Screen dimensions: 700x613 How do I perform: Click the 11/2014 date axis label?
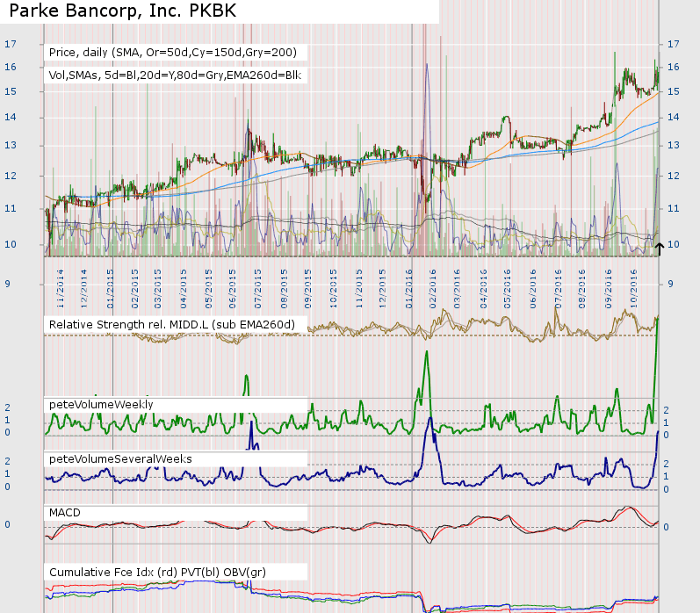61,289
